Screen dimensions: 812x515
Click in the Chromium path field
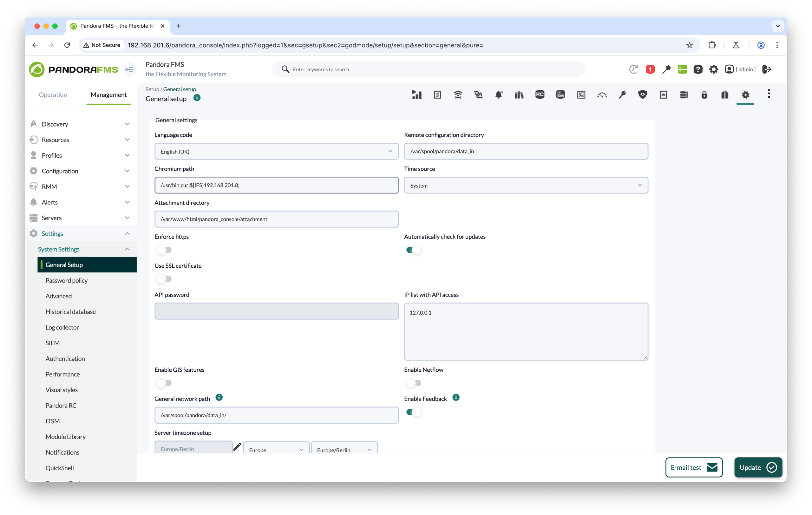click(x=277, y=185)
